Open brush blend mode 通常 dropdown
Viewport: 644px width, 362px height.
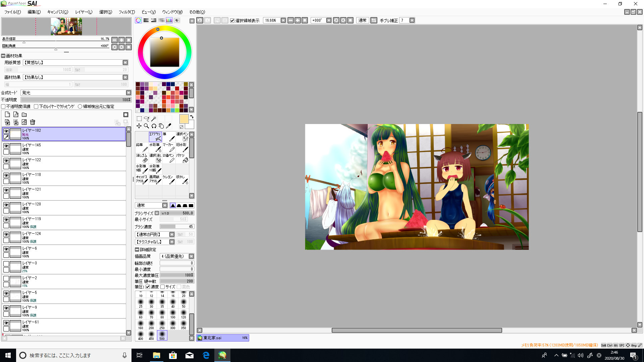(x=165, y=205)
